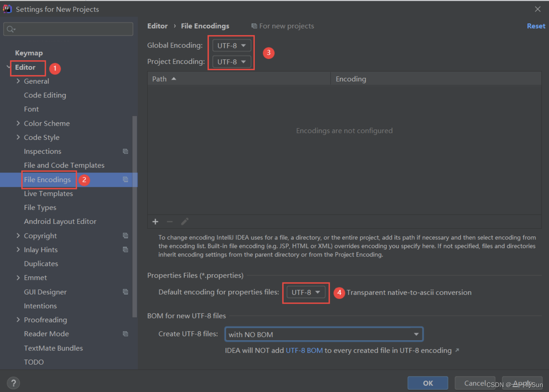Expand the Color Scheme node arrow
The height and width of the screenshot is (392, 549).
point(18,123)
